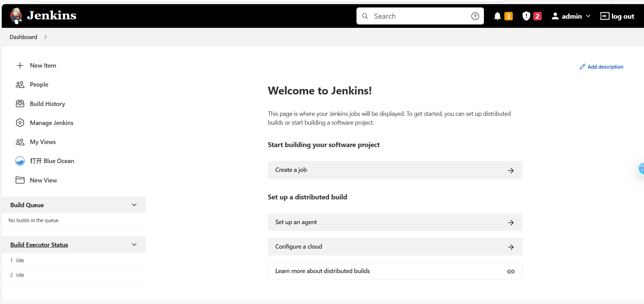Open People page from sidebar
Image resolution: width=644 pixels, height=304 pixels.
tap(39, 85)
